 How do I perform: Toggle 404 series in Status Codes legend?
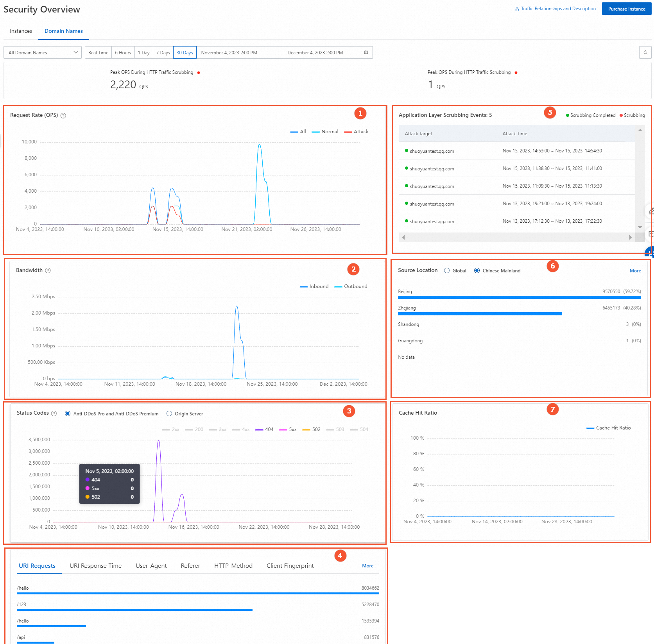coord(264,429)
